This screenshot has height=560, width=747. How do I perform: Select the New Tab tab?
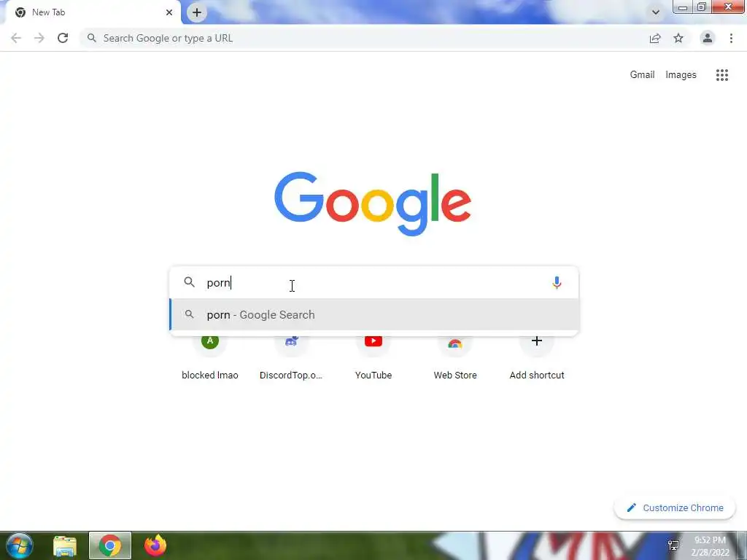click(93, 12)
